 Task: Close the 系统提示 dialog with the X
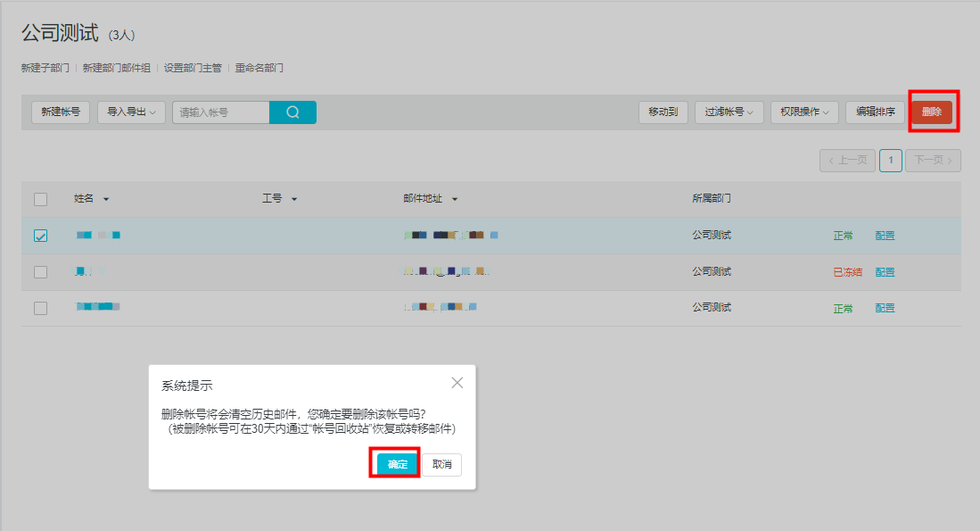tap(457, 382)
